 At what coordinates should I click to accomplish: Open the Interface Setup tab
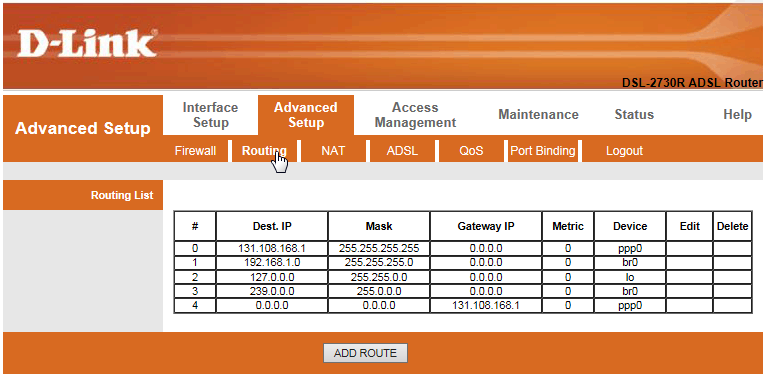click(210, 115)
